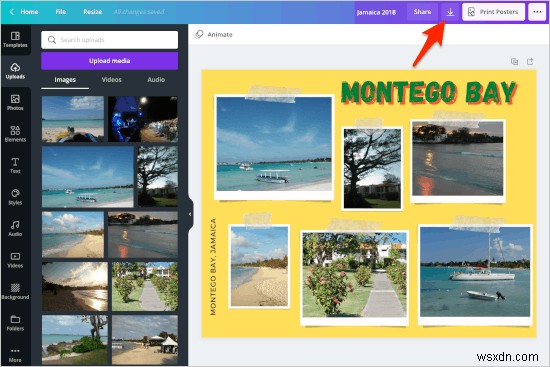Viewport: 550px width, 367px height.
Task: Open the Photos sidebar panel
Action: point(15,102)
